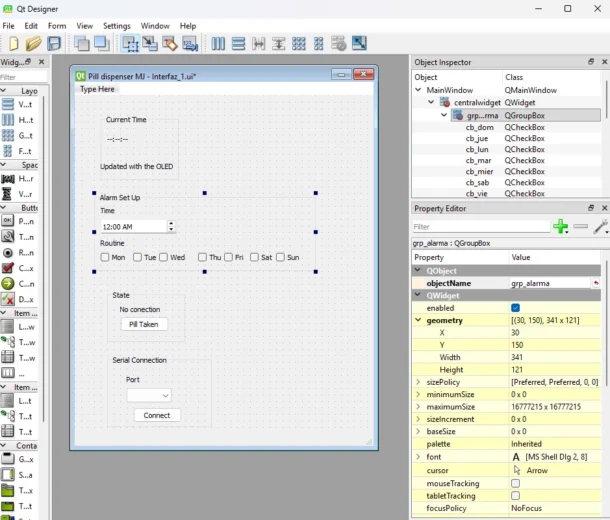Screen dimensions: 610x520
Task: Apply Lay Out in a Form Layout
Action: (x=319, y=43)
